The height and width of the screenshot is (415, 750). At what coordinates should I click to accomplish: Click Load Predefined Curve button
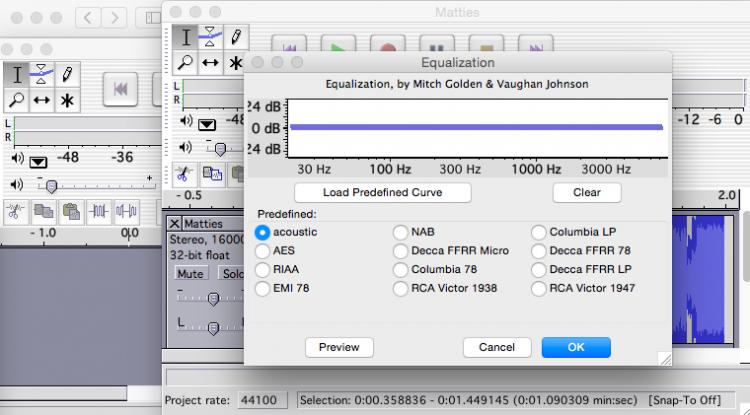point(383,193)
